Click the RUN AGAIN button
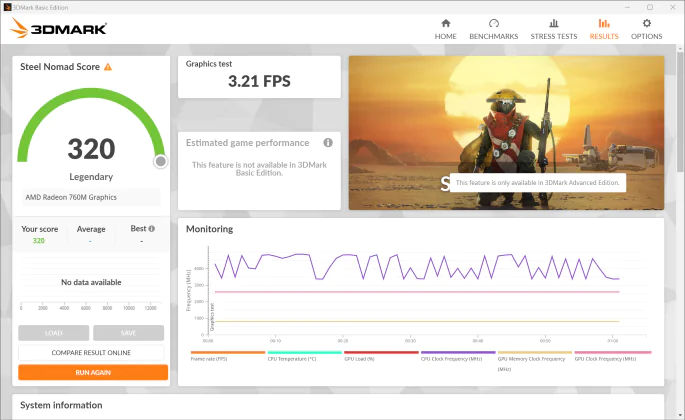685x420 pixels. [93, 372]
